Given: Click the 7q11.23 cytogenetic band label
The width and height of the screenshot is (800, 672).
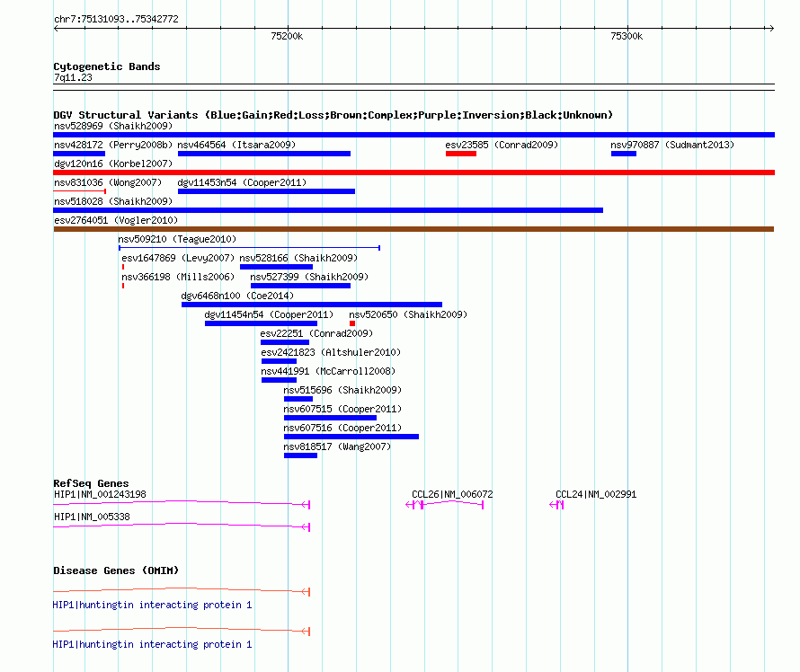Looking at the screenshot, I should point(73,77).
